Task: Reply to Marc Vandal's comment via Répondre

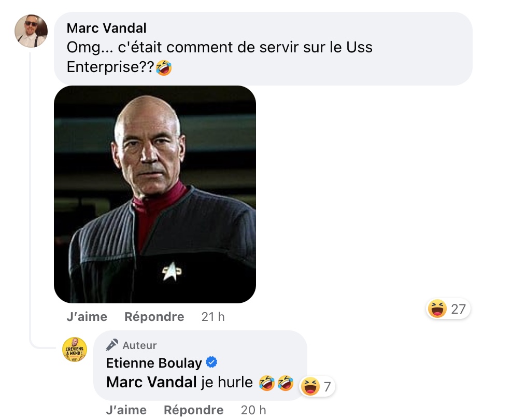Action: pos(154,317)
